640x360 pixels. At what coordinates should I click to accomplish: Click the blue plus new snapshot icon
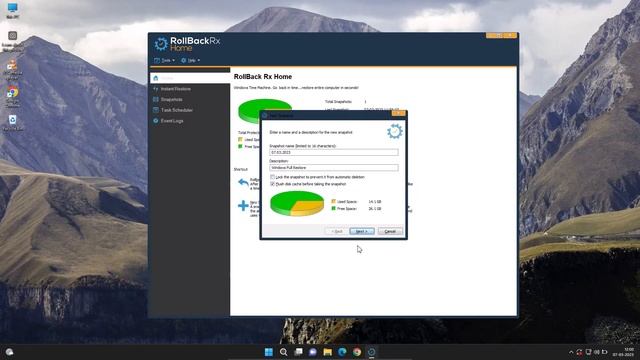pos(243,205)
